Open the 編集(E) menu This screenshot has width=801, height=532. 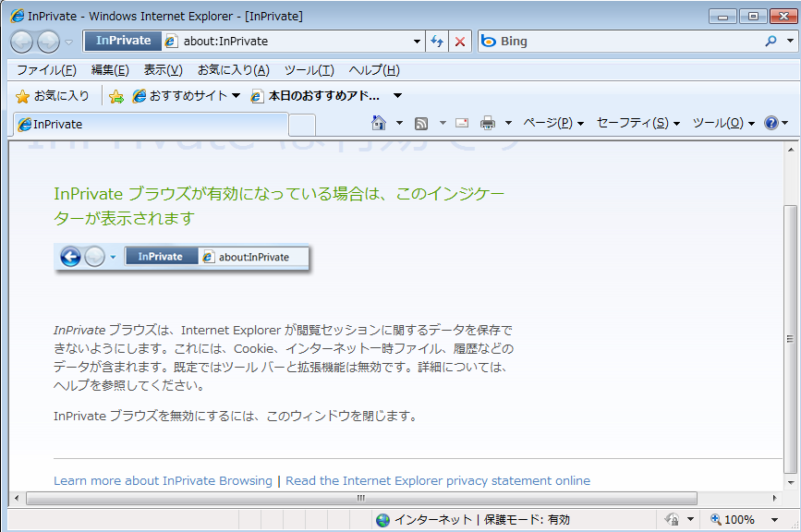(110, 70)
